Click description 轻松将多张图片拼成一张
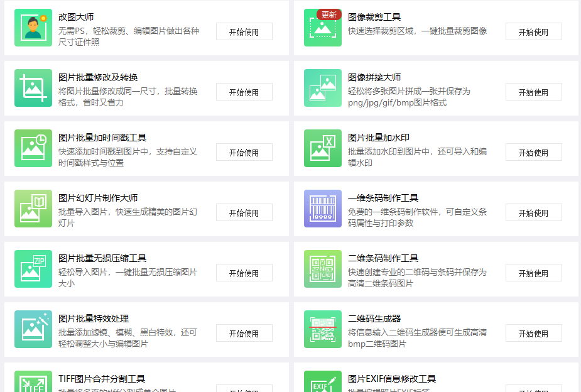The image size is (581, 392). (409, 97)
